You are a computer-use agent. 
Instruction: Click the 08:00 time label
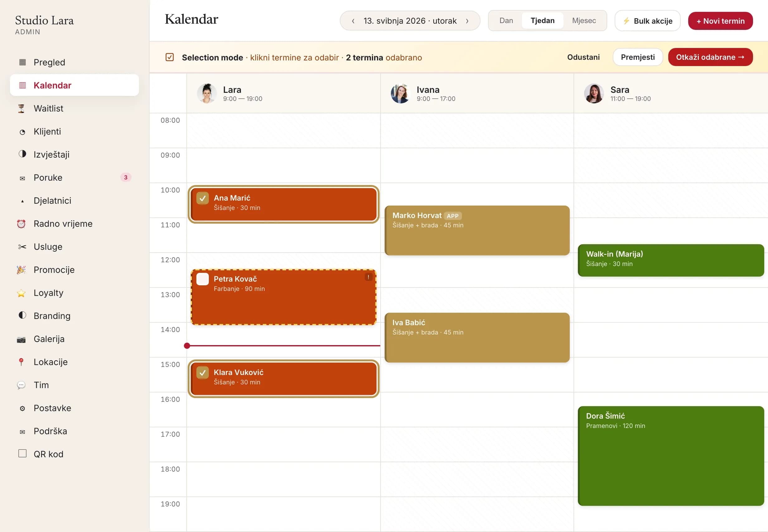click(170, 120)
